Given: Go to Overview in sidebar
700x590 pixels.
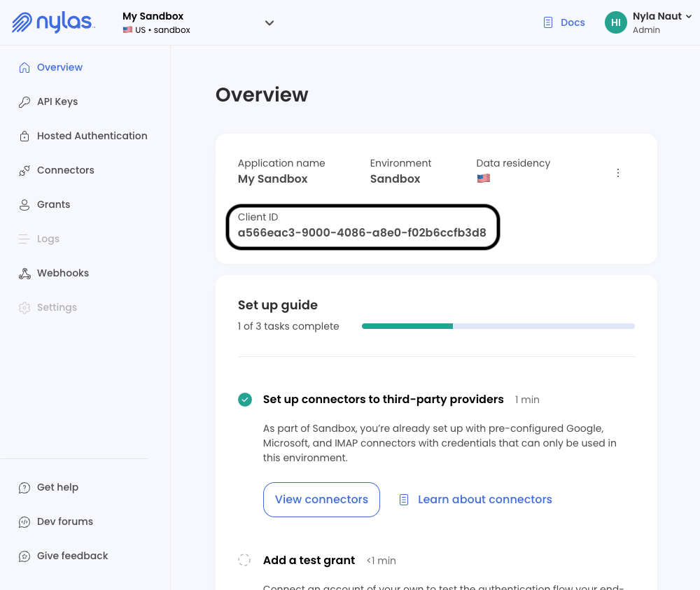Looking at the screenshot, I should (x=59, y=67).
